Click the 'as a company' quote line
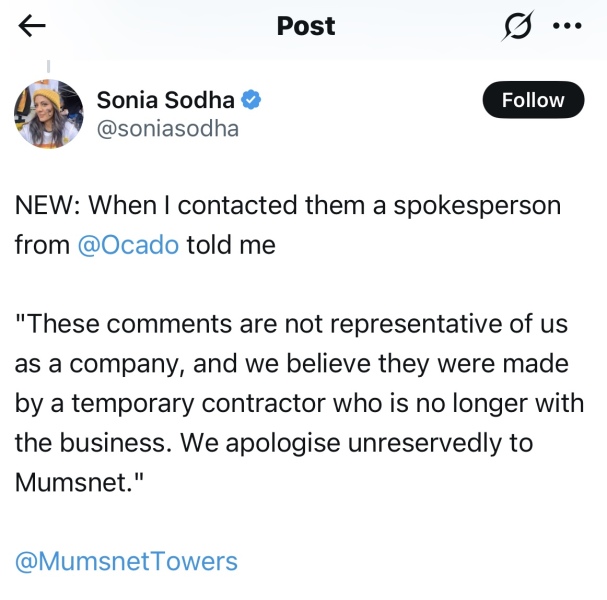Viewport: 607px width, 600px height. [292, 363]
